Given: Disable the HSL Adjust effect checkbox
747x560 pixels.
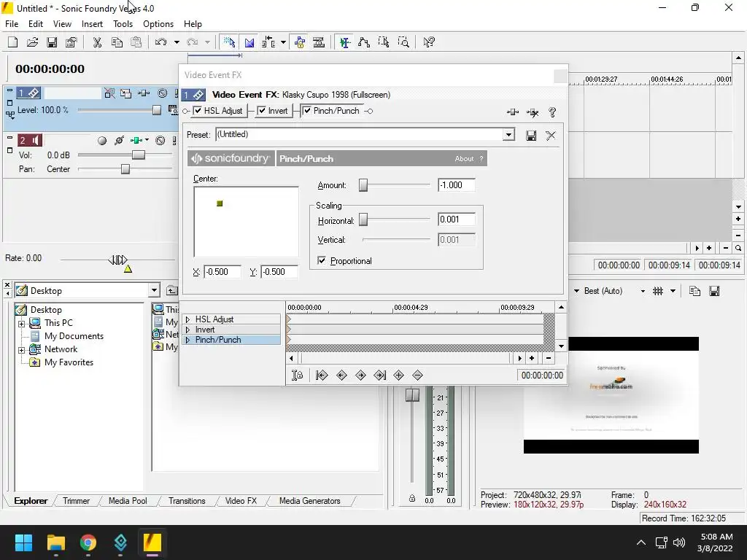Looking at the screenshot, I should pyautogui.click(x=198, y=111).
